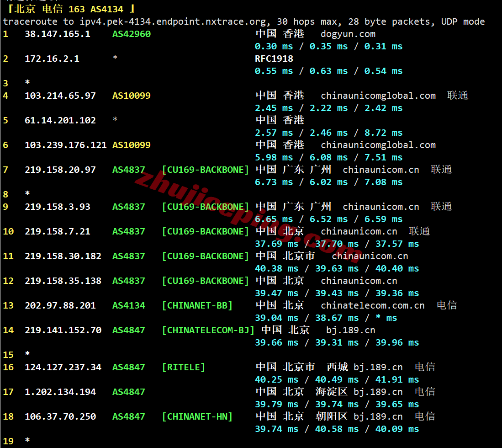Select the 朝阳区 district label on hop 18

tap(331, 416)
